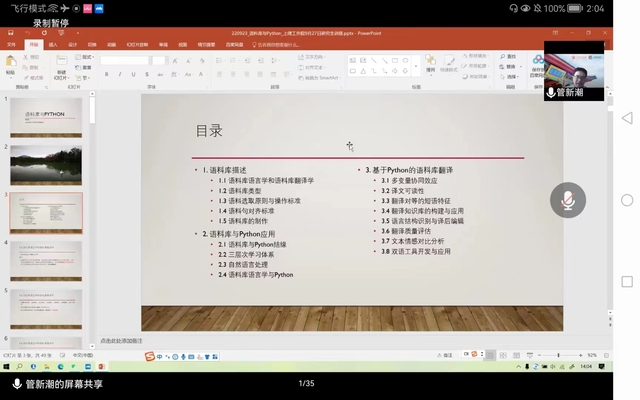Select the second slide thumbnail with lake photo
The width and height of the screenshot is (640, 400).
pos(46,164)
